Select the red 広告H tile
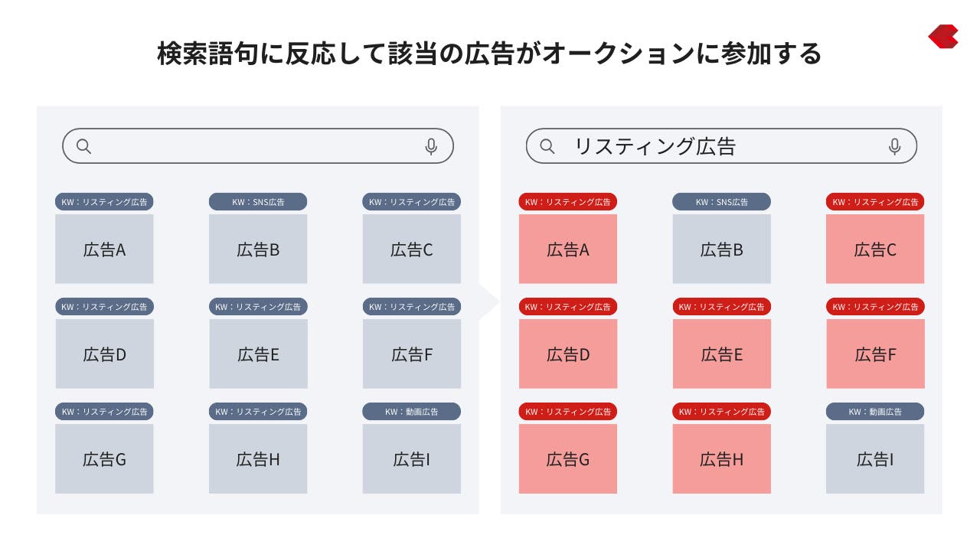This screenshot has width=980, height=551. coord(722,458)
